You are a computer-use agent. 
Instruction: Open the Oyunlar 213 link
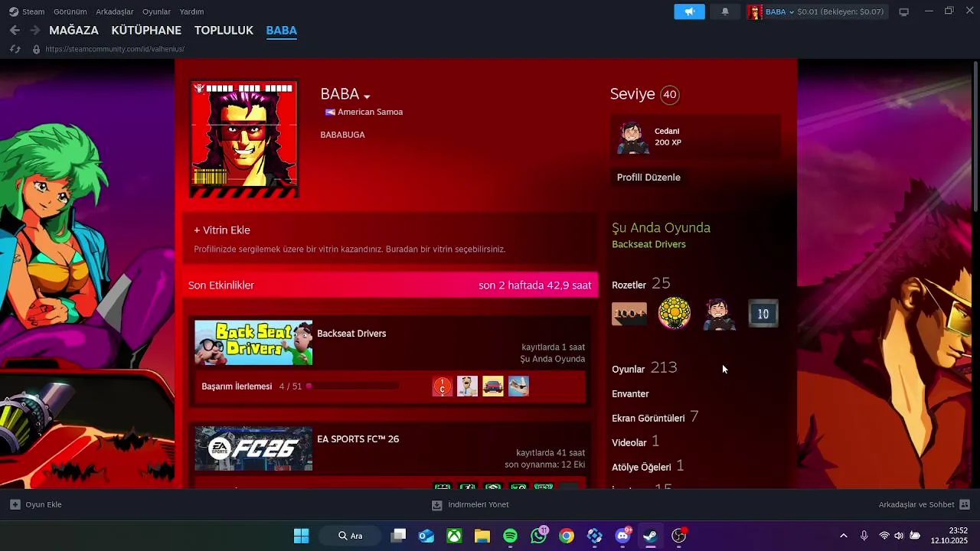pos(644,368)
